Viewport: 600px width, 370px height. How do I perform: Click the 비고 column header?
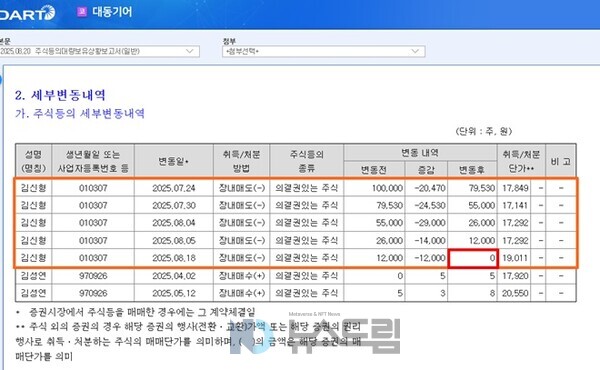point(561,161)
